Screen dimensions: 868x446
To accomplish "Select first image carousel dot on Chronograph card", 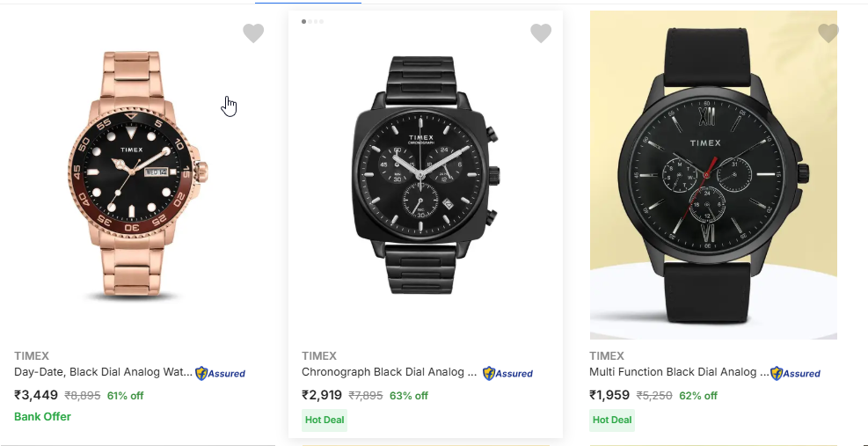I will 304,21.
